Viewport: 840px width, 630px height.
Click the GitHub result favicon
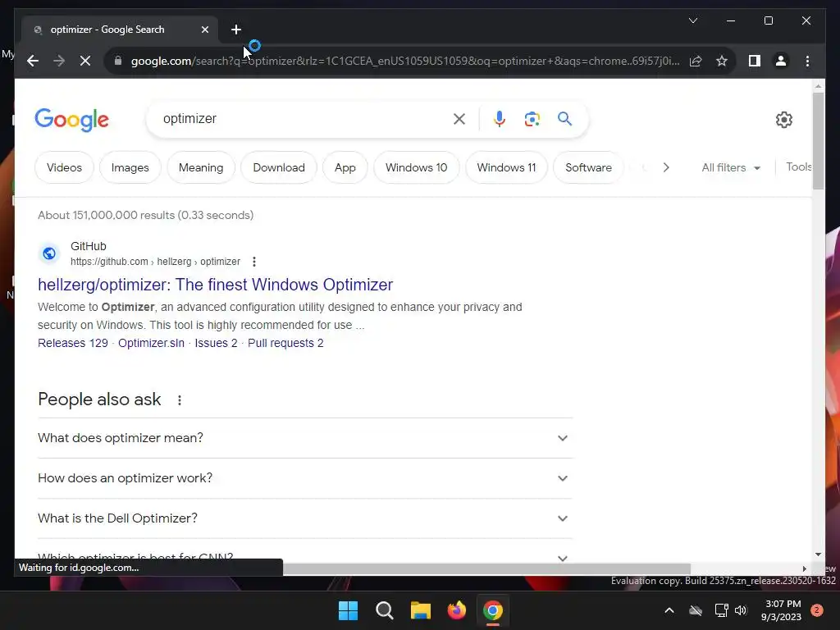[x=49, y=253]
